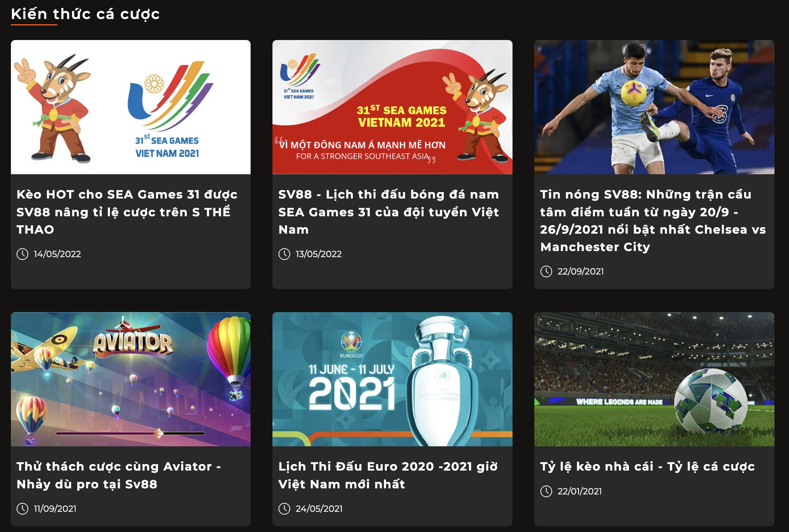
Task: Click clock icon beside 24/05/2021 date
Action: [x=284, y=509]
